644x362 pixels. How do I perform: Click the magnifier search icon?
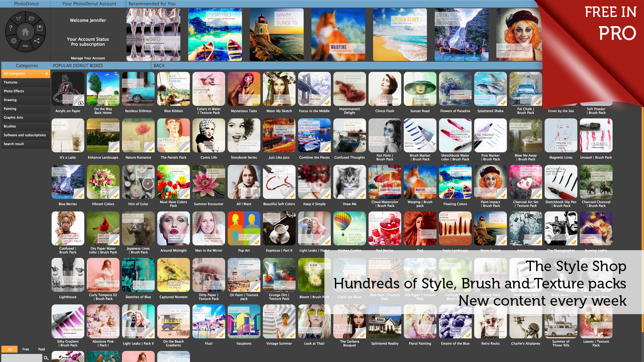click(x=46, y=358)
